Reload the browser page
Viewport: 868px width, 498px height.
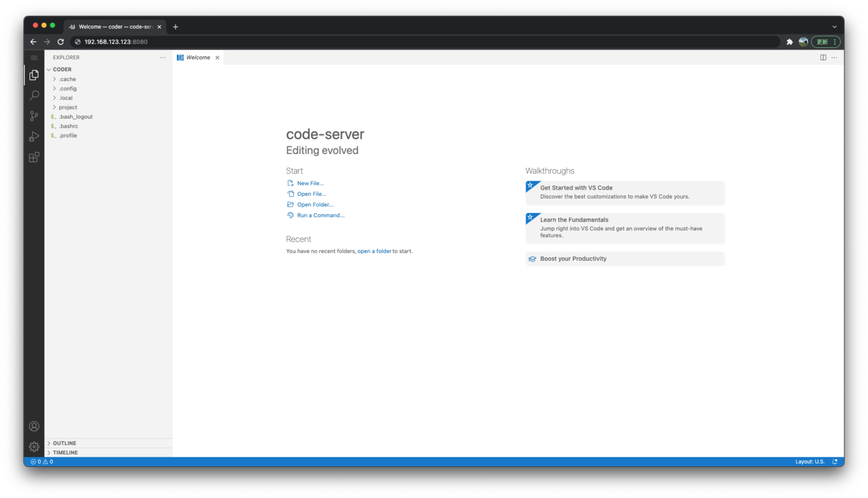[60, 42]
